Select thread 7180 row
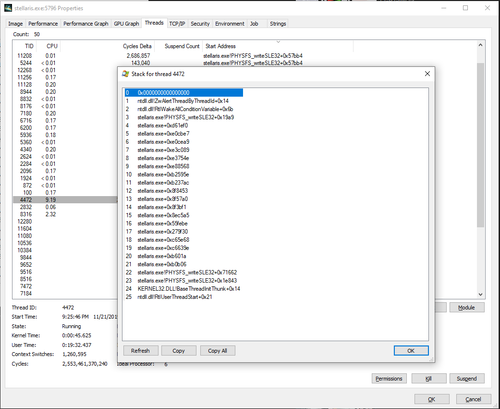The height and width of the screenshot is (409, 500). point(65,113)
